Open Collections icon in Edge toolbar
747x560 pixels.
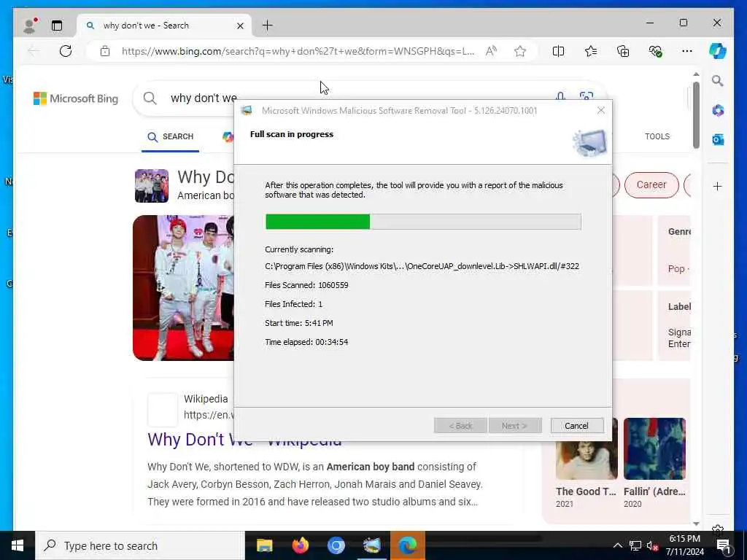coord(623,51)
